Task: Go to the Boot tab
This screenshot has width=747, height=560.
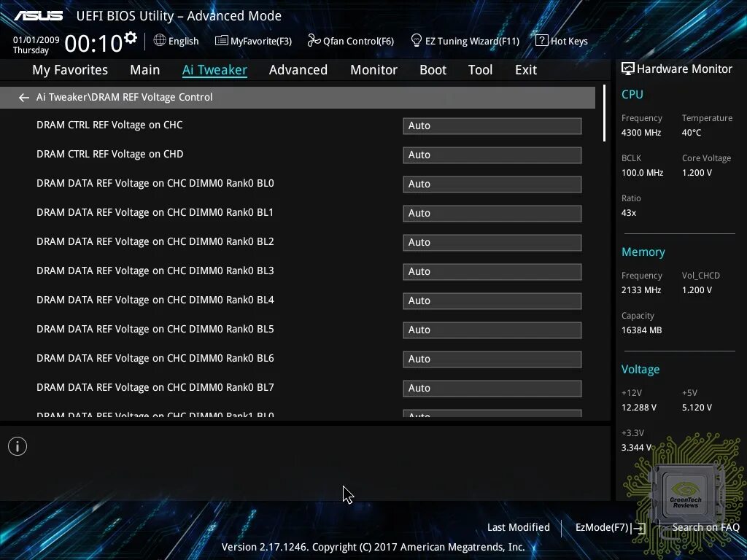Action: tap(433, 70)
